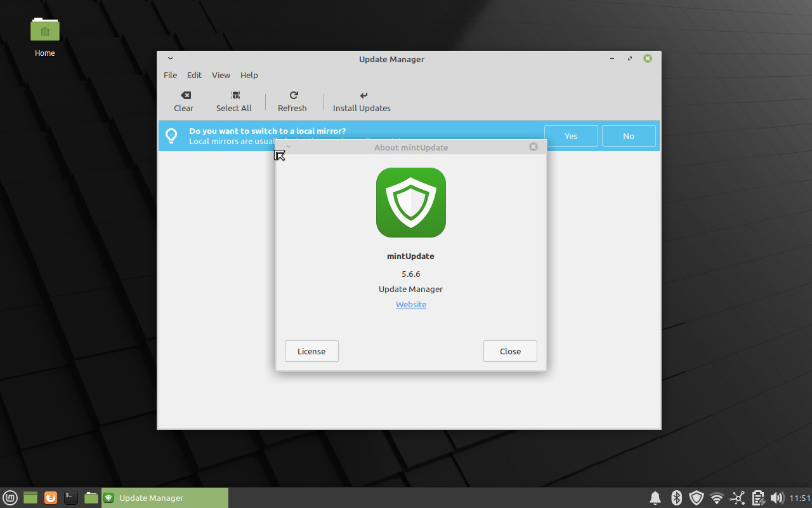This screenshot has height=508, width=812.
Task: Click the License button
Action: point(311,351)
